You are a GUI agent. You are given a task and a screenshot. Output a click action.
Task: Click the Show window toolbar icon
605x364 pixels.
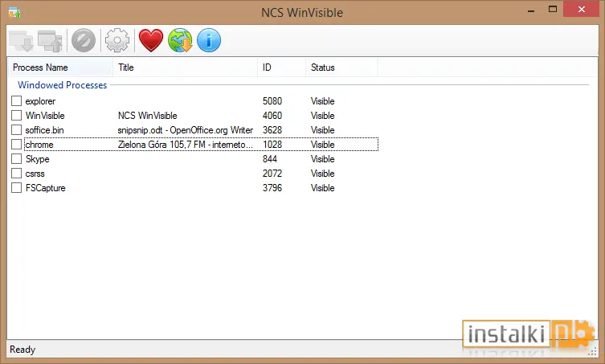[50, 40]
